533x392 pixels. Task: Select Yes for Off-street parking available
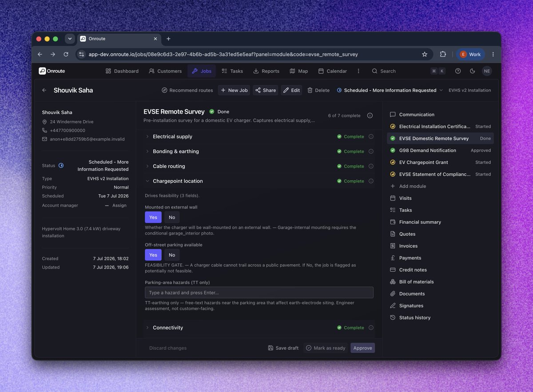coord(153,255)
